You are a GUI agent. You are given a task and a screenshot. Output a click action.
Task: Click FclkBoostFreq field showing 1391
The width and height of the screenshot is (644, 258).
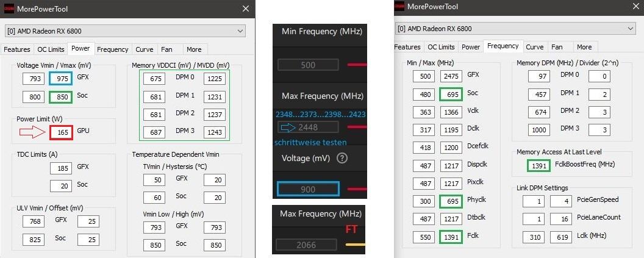[x=539, y=165]
